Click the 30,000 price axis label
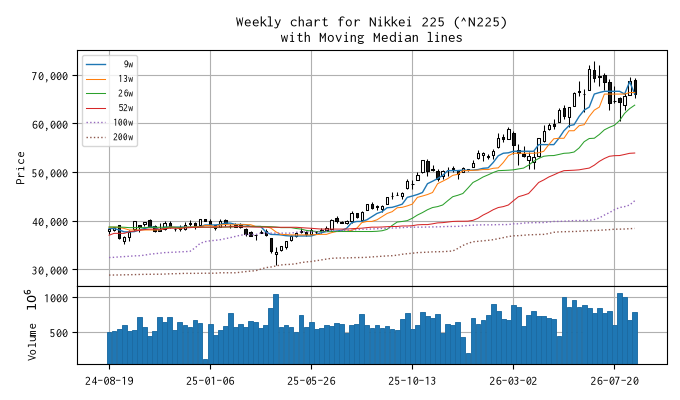Screen dimensions: 680x400 point(50,271)
